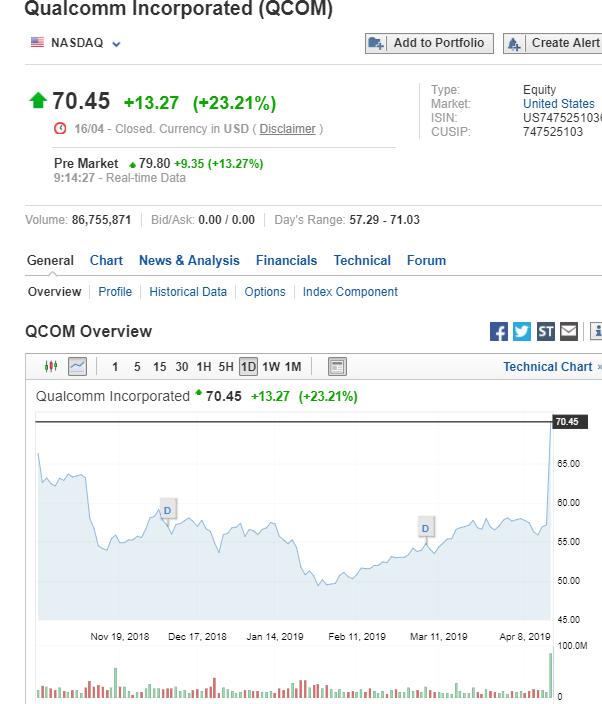Share overview on Twitter
Image resolution: width=602 pixels, height=704 pixels.
click(x=522, y=332)
